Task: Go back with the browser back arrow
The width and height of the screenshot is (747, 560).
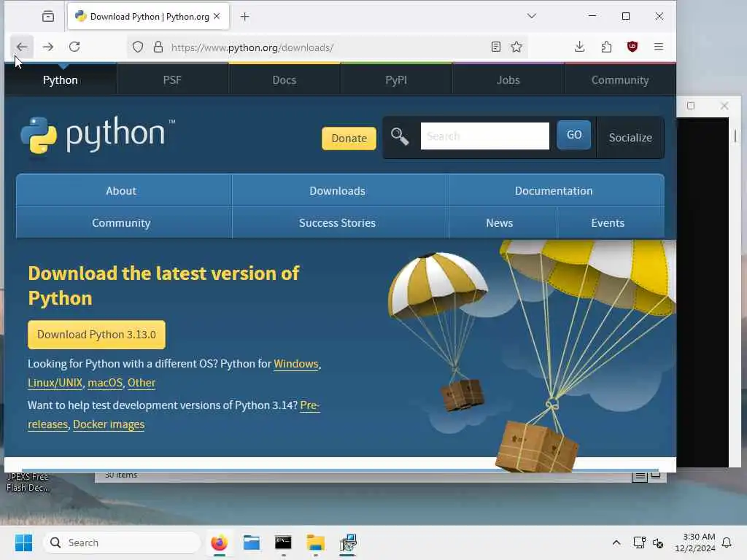Action: (22, 47)
